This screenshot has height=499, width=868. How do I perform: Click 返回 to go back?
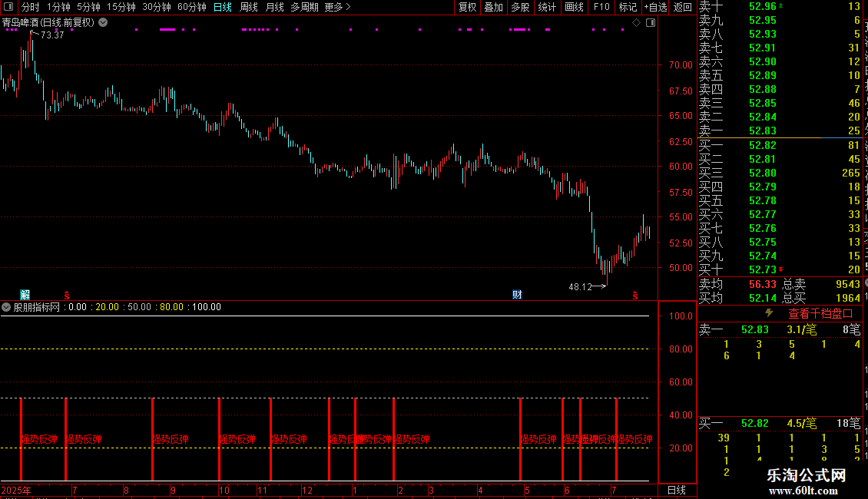(x=683, y=7)
